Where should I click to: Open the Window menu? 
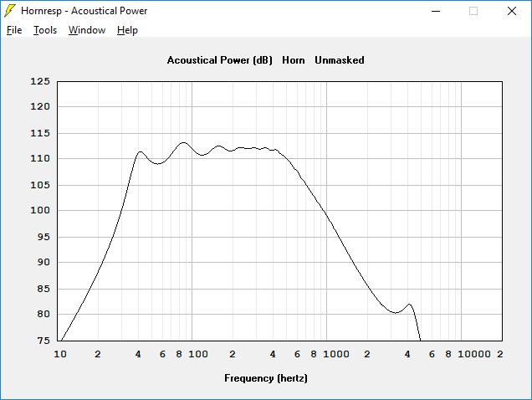point(87,30)
